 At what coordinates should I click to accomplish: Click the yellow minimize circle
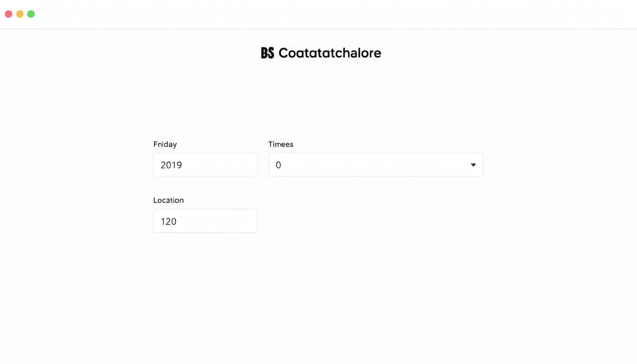pyautogui.click(x=19, y=14)
